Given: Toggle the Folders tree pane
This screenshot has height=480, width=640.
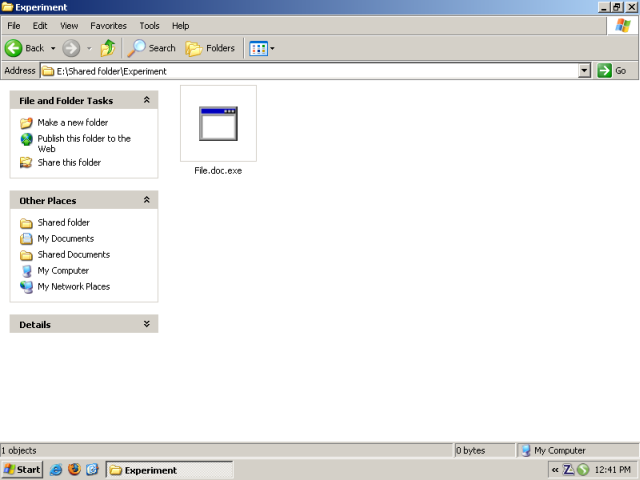Looking at the screenshot, I should click(x=210, y=48).
